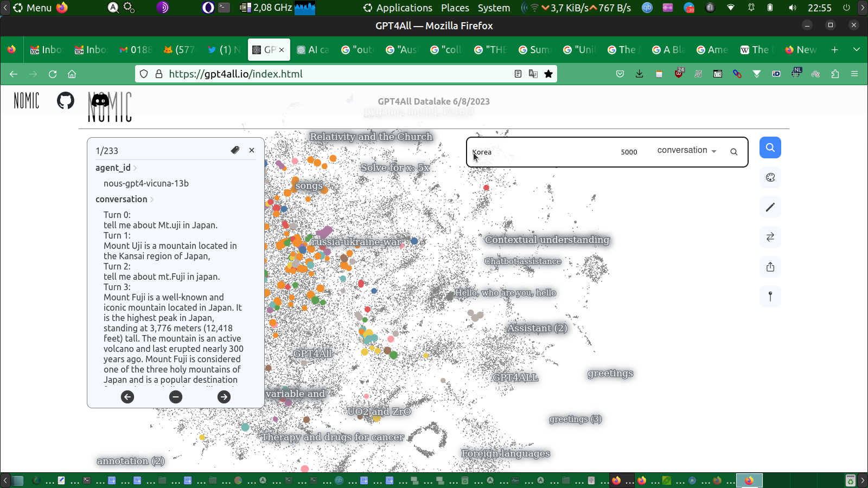Click the swap arrows icon in sidebar
The width and height of the screenshot is (868, 488).
point(770,237)
